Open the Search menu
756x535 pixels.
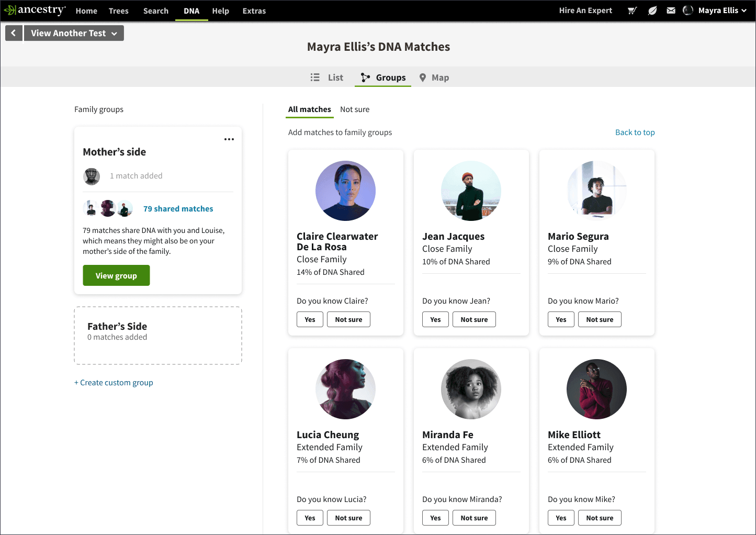156,11
